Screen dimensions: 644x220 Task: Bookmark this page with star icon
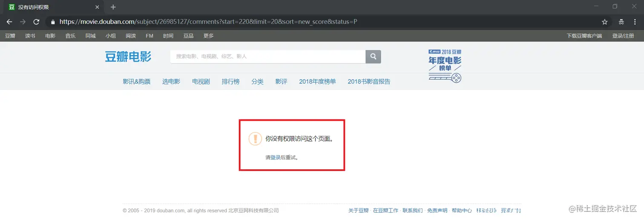[x=604, y=22]
